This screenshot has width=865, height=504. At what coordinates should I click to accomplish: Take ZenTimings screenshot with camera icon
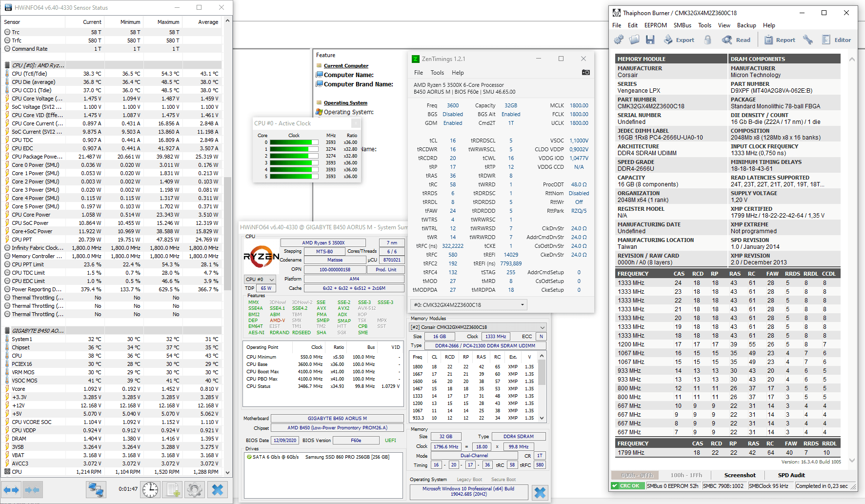pos(585,72)
